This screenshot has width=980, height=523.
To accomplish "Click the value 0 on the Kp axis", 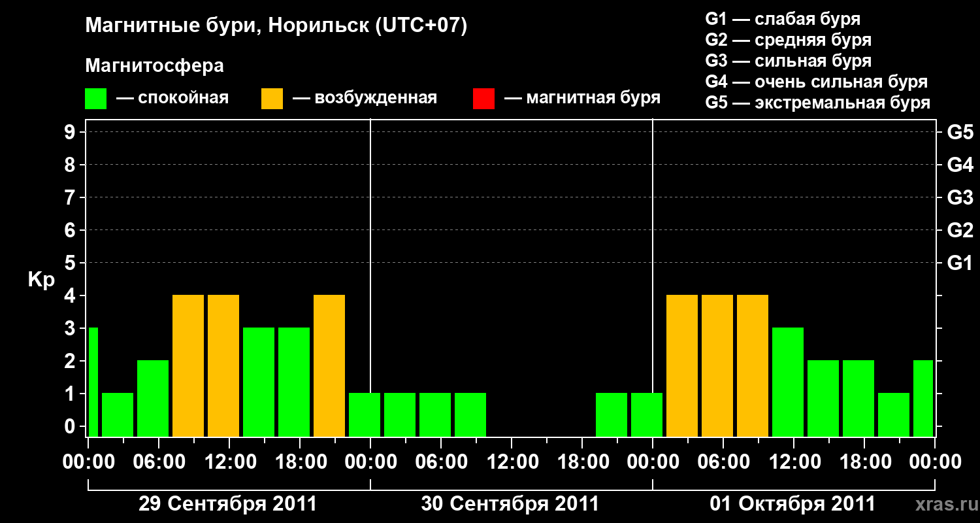I will coord(71,426).
